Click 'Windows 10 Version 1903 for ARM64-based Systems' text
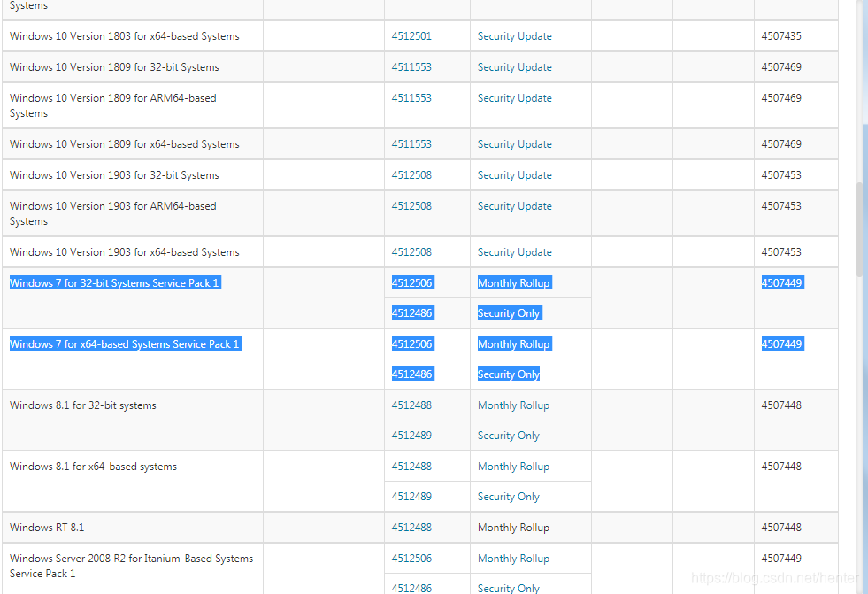 (x=113, y=213)
